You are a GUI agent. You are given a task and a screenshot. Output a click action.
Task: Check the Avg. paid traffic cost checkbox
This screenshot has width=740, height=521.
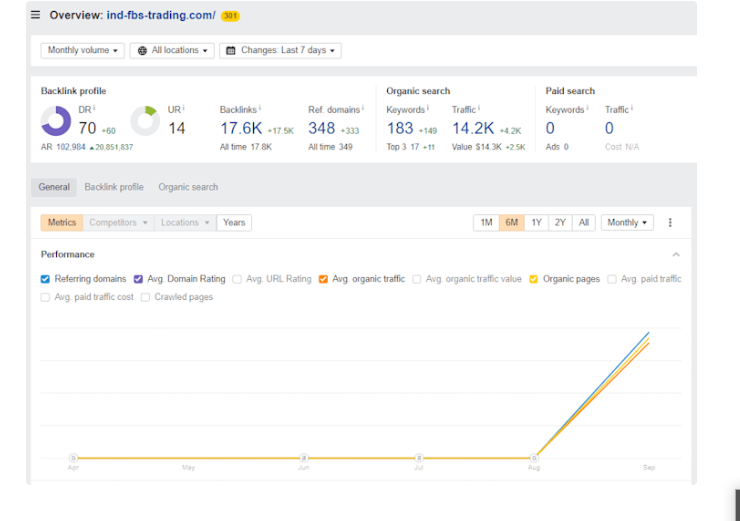[x=45, y=297]
